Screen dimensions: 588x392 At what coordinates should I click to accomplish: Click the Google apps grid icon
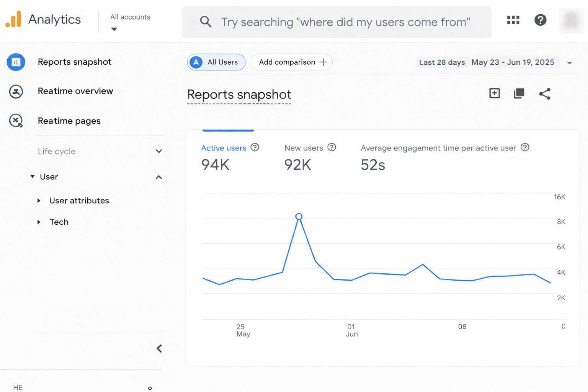(x=513, y=20)
